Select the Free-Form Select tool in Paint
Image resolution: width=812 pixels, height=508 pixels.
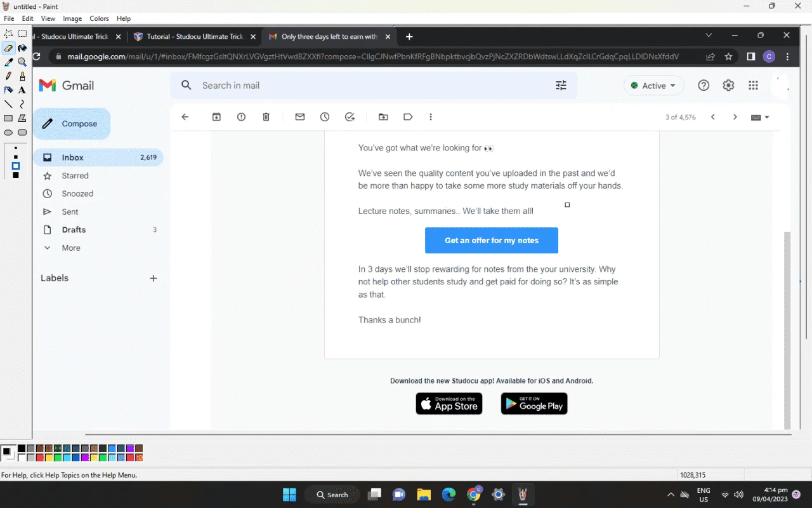8,34
